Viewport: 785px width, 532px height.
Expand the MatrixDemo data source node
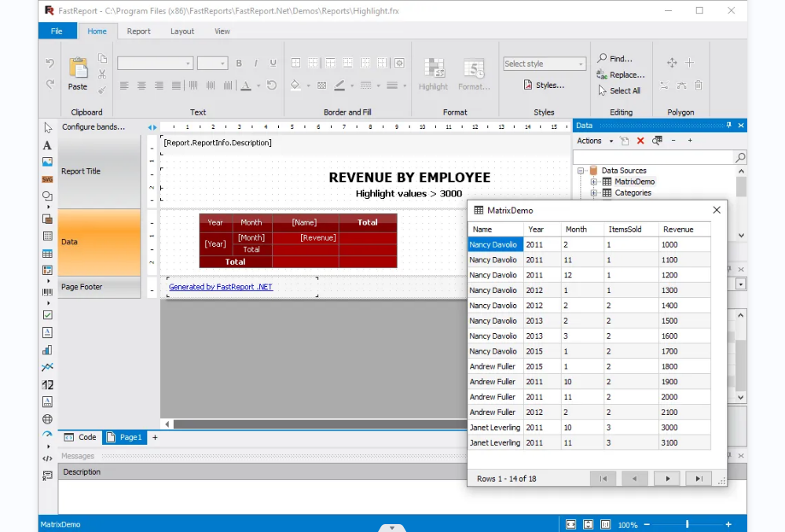click(594, 182)
